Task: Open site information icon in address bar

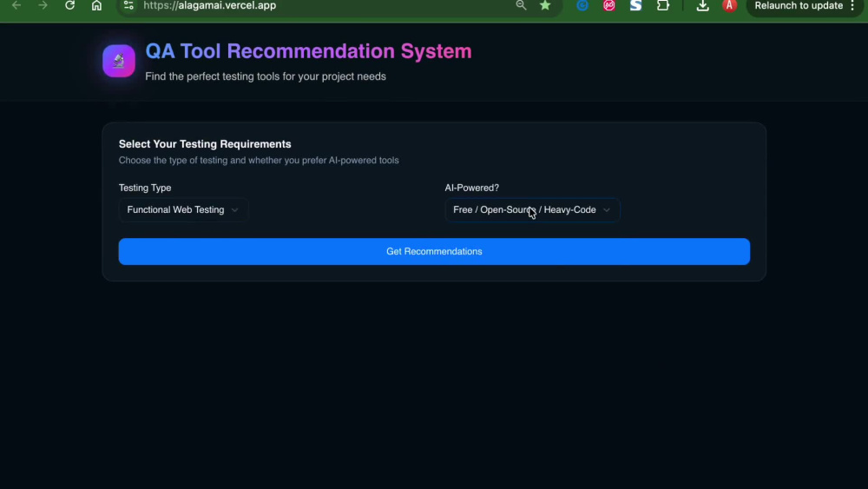Action: point(129,5)
